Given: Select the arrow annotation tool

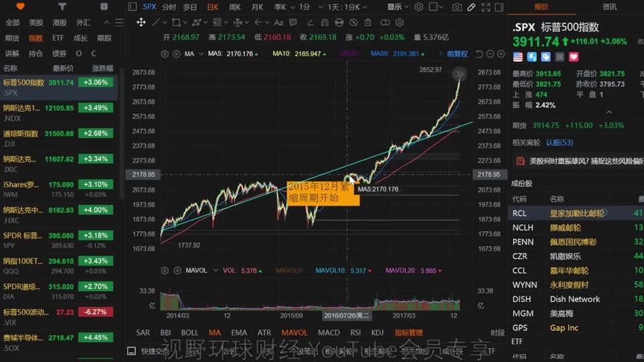Looking at the screenshot, I should (x=258, y=22).
